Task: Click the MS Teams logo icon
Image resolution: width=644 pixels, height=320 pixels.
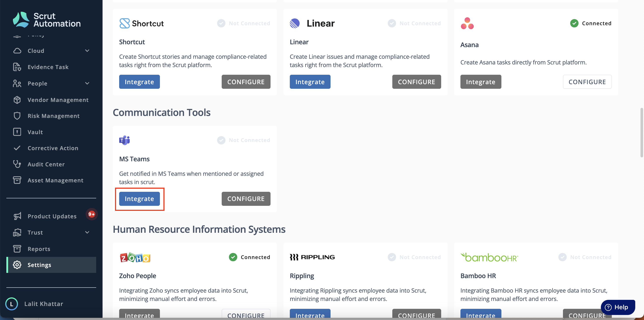Action: pos(124,140)
